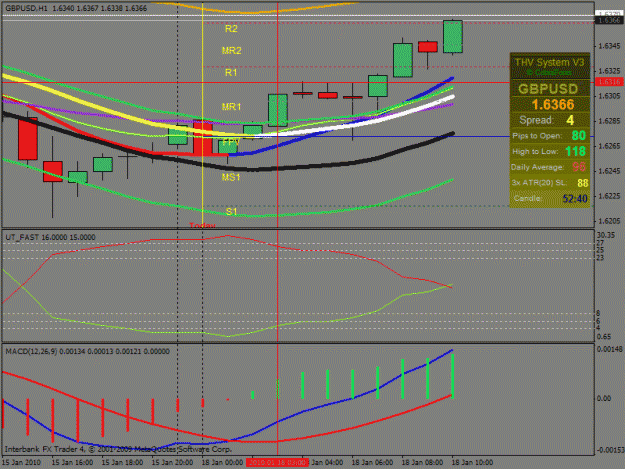This screenshot has height=469, width=625.
Task: Click the GBPUSD symbol in info panel
Action: (x=548, y=88)
